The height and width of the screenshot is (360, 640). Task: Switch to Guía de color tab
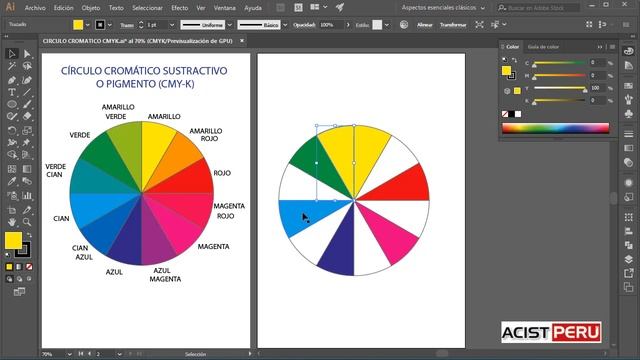tap(543, 47)
